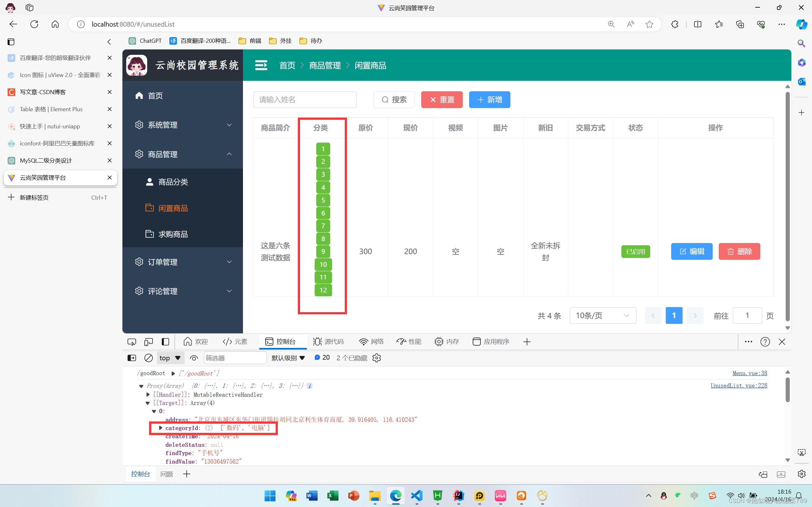Click the 编辑 (Edit) button for item
The width and height of the screenshot is (812, 507).
(691, 251)
